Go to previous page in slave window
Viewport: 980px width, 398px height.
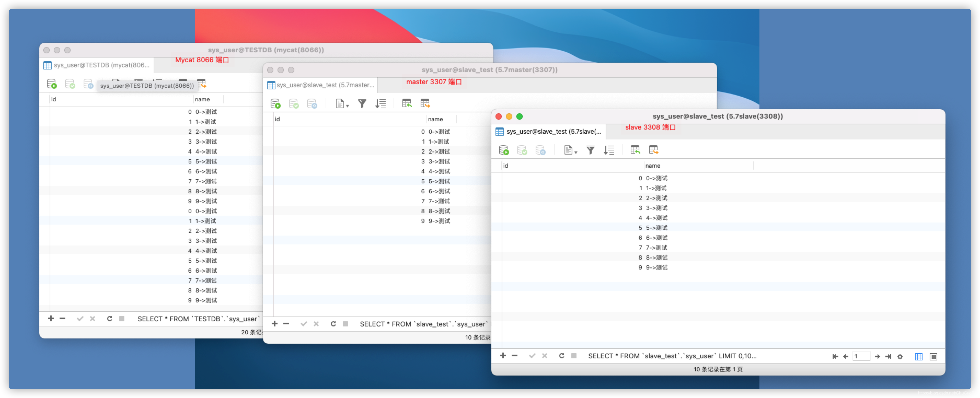coord(845,356)
